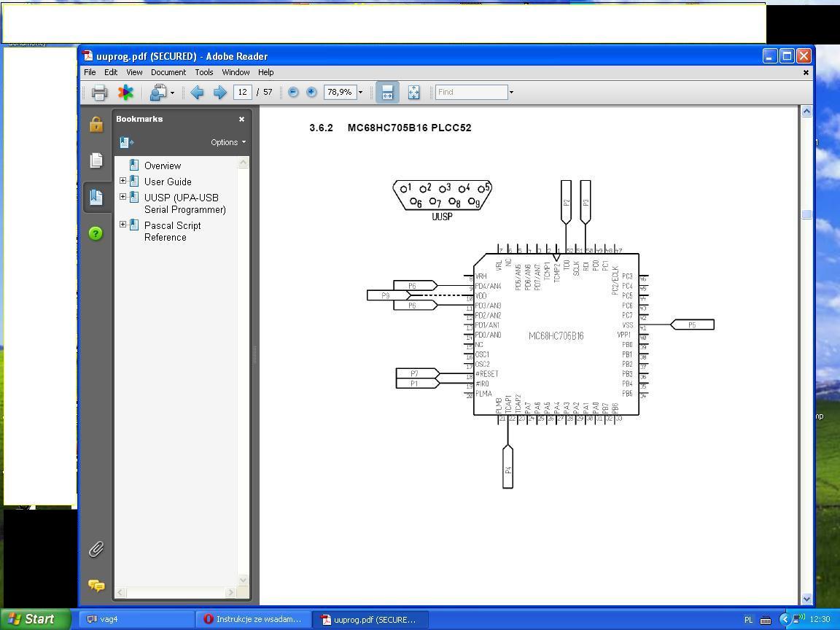Click bookmarks panel scroll right arrow
Screen dimensions: 840x630
[231, 593]
